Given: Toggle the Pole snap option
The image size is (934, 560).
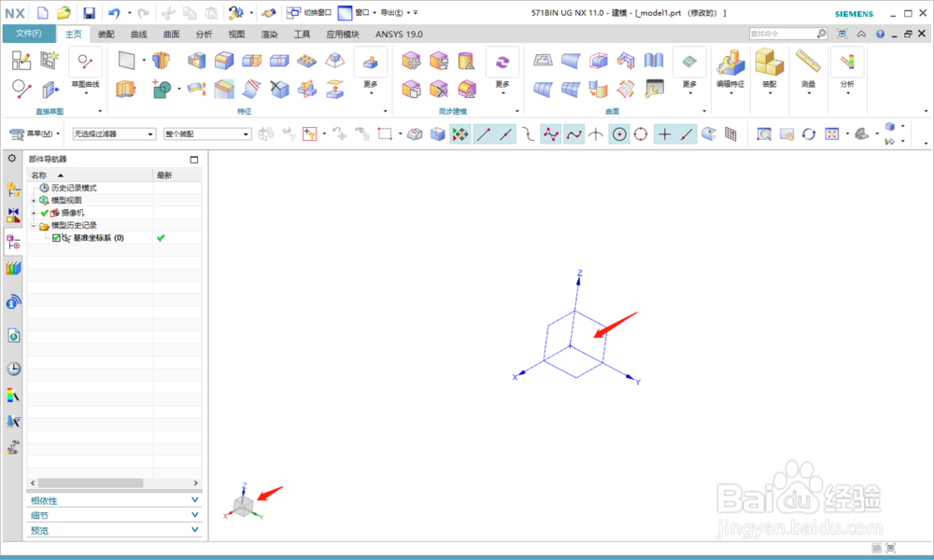Looking at the screenshot, I should coord(550,133).
